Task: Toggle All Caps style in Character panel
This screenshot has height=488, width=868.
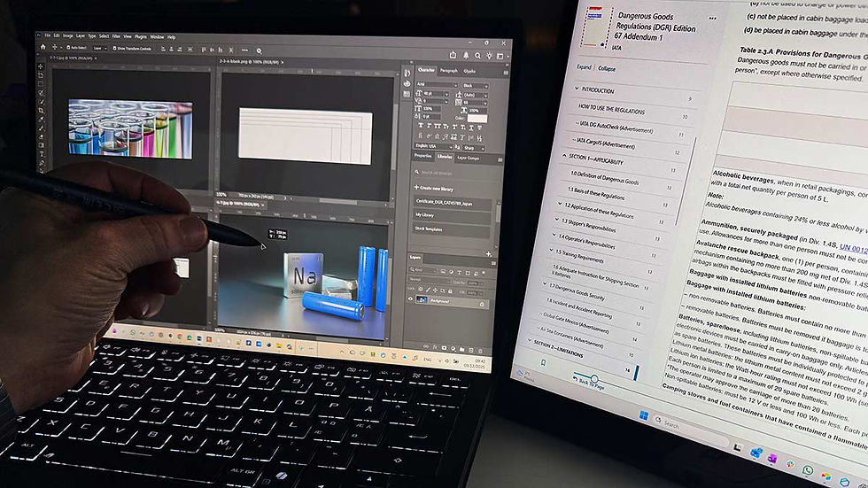Action: [438, 126]
